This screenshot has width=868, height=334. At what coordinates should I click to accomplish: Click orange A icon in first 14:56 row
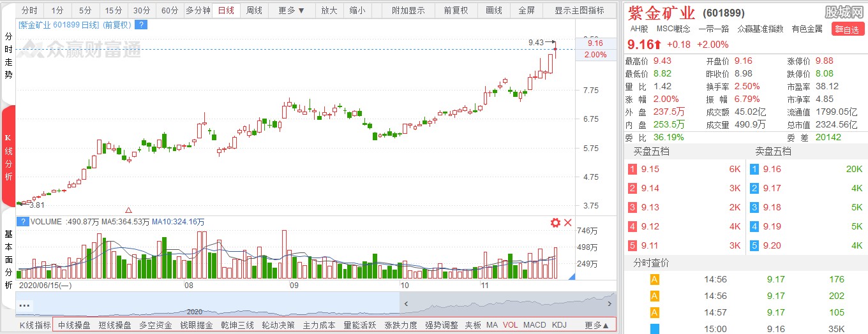[654, 279]
